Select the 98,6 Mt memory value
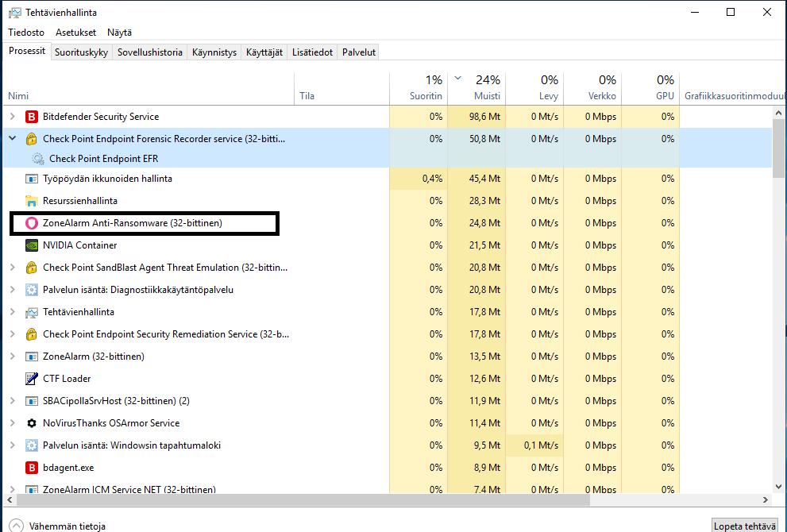 (x=484, y=117)
